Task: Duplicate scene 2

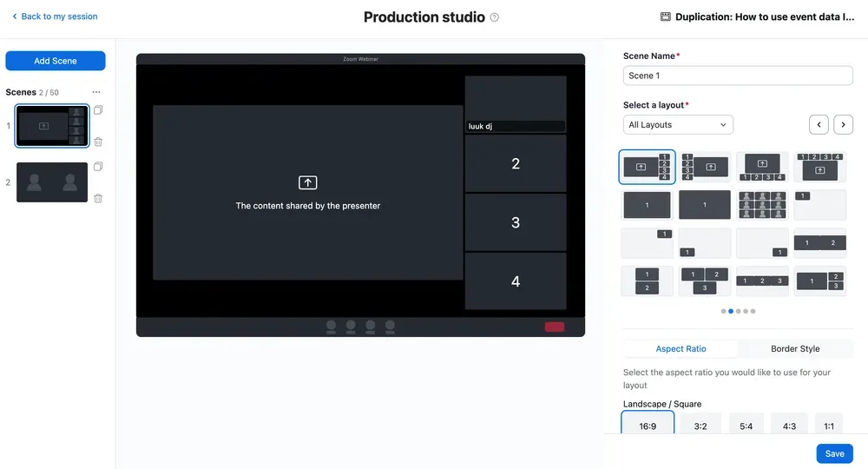Action: [x=98, y=166]
